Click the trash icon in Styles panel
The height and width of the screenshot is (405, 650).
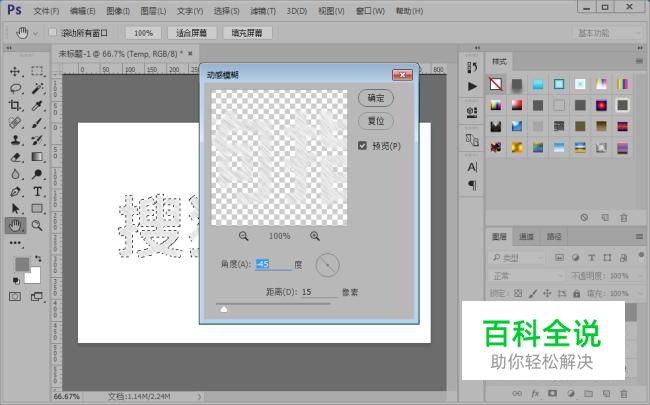623,218
